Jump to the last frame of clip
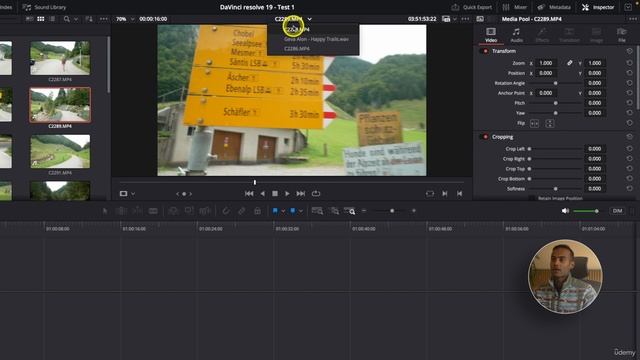Viewport: 640px width, 360px height. pos(301,193)
